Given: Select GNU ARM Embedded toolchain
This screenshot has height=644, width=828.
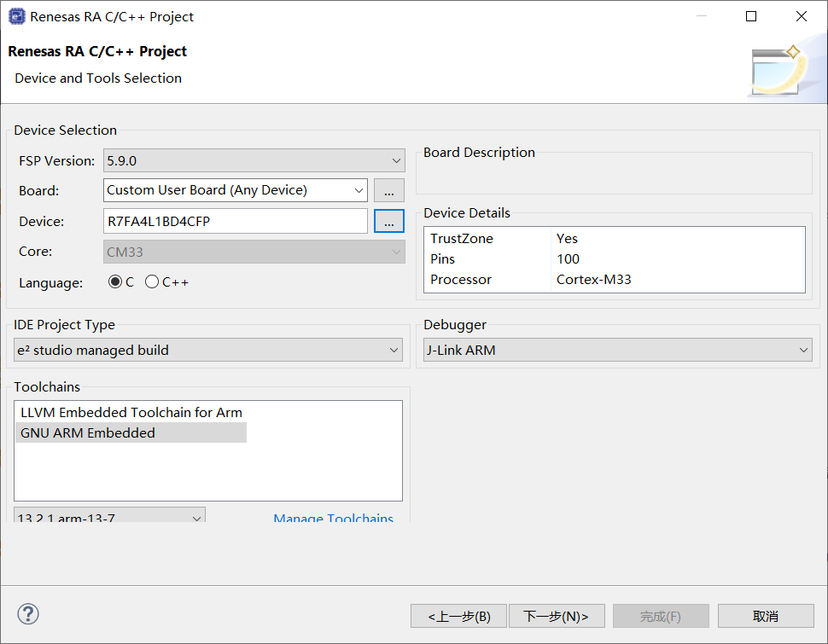Looking at the screenshot, I should coord(131,432).
